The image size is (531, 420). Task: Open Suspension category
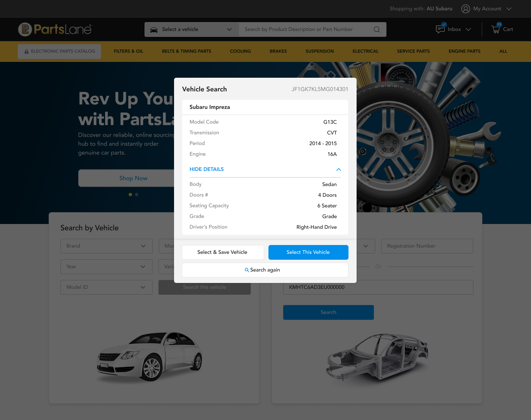pyautogui.click(x=320, y=51)
